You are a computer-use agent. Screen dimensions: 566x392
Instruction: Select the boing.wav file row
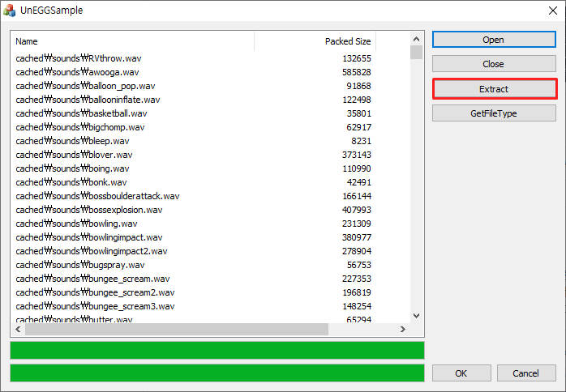click(x=193, y=168)
